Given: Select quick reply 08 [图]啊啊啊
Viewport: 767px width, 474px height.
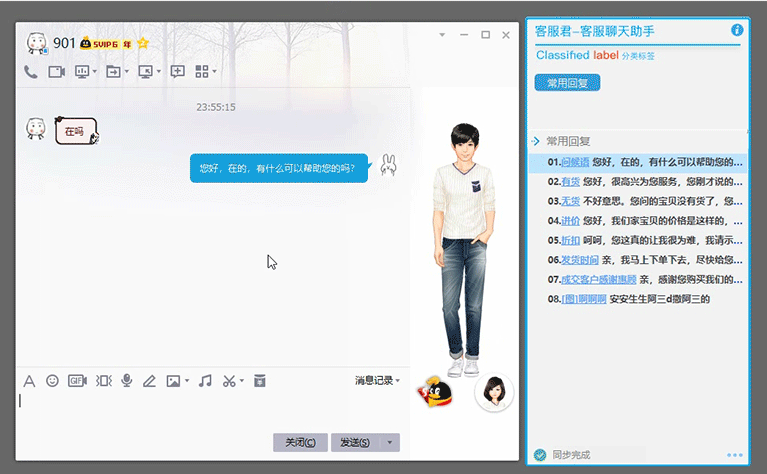Looking at the screenshot, I should pos(638,299).
